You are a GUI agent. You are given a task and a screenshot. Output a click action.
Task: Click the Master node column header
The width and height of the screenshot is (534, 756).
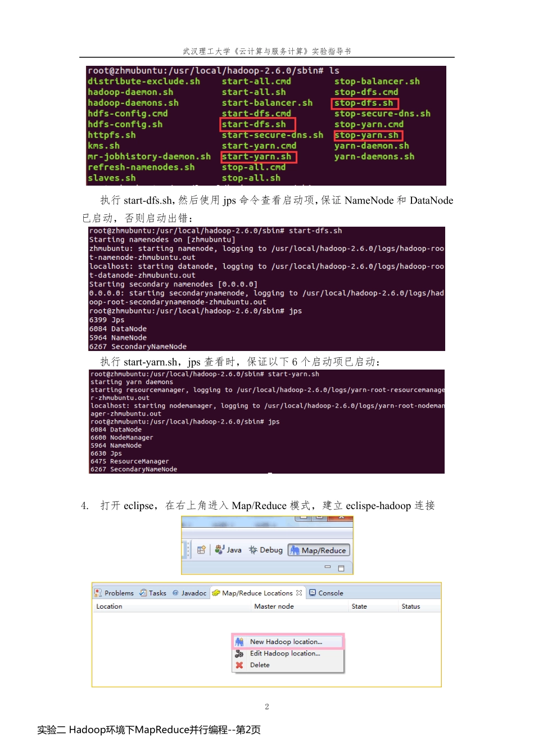(x=274, y=606)
